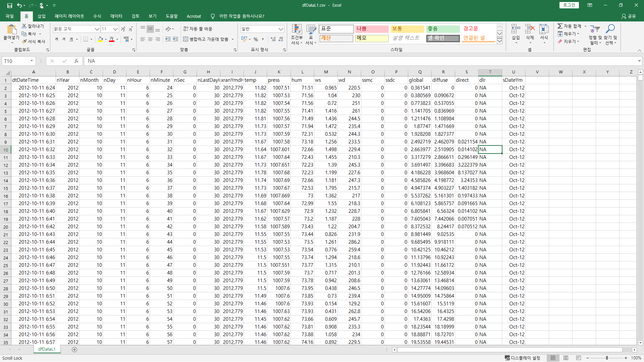This screenshot has height=362, width=644.
Task: Toggle bold formatting button
Action: tap(56, 39)
